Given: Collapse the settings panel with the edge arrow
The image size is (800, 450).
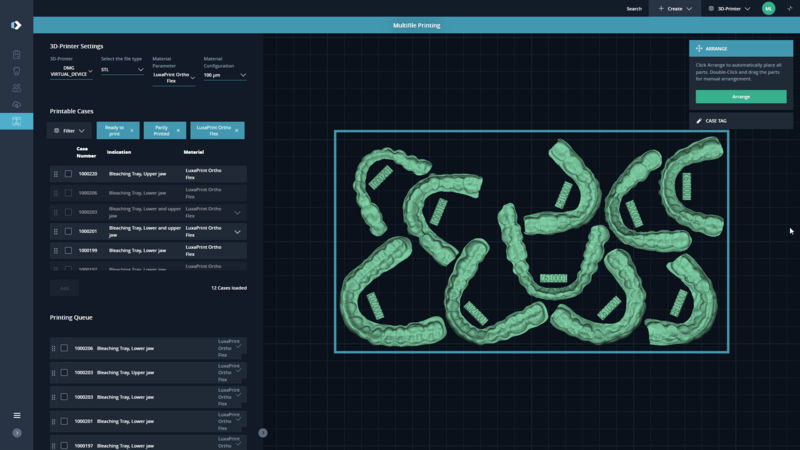Looking at the screenshot, I should pos(263,433).
